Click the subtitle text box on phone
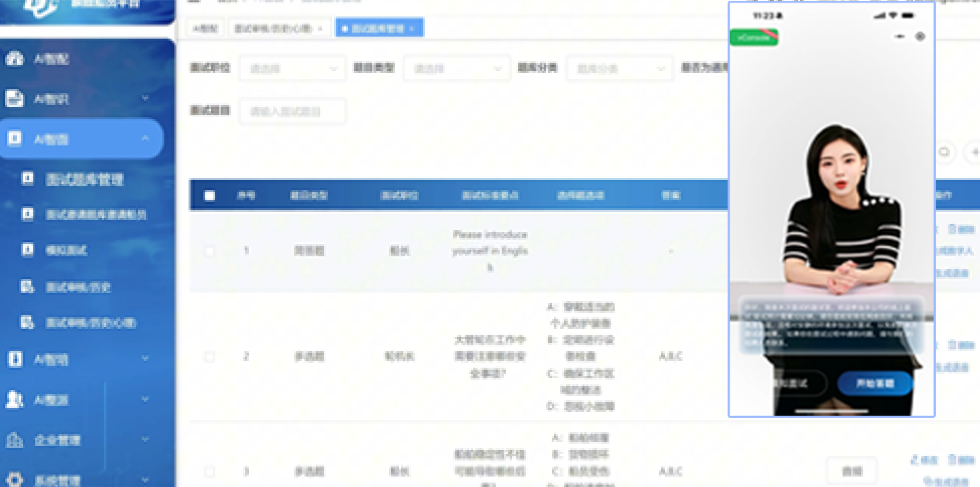 [x=831, y=325]
